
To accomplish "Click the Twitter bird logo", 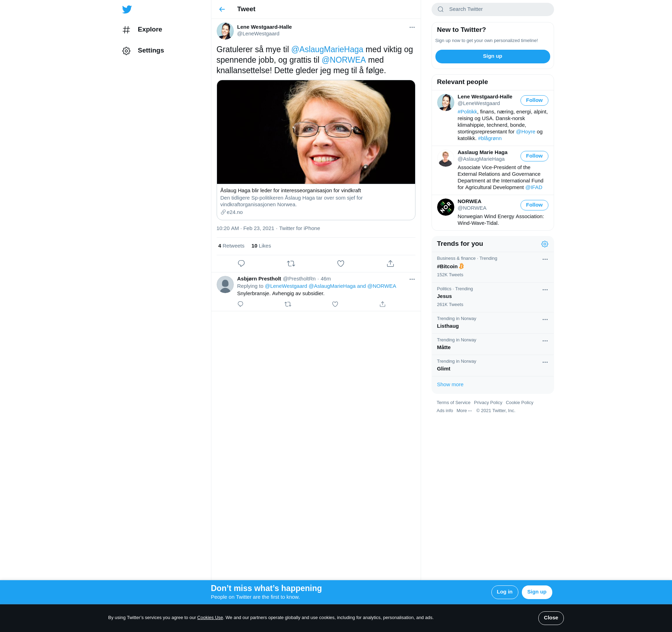I will [127, 9].
